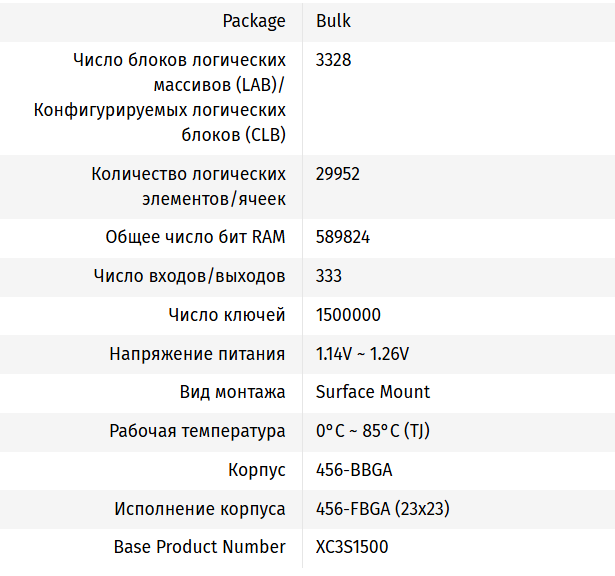Select the "Bulk" package value
615x576 pixels.
333,21
